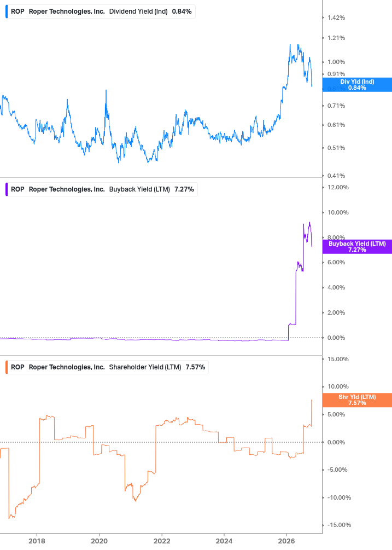Click the orange Shr Yld (LTM) 7.57% axis tag
This screenshot has height=550, width=392.
tap(357, 400)
